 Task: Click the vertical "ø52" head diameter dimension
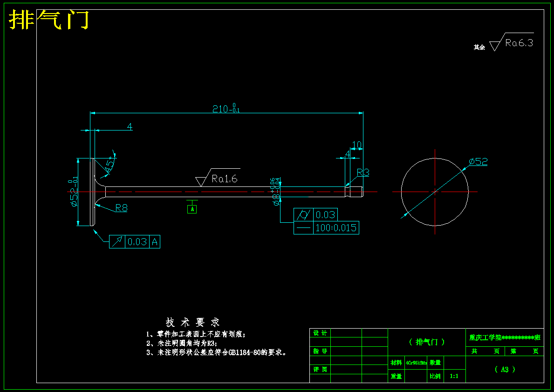pyautogui.click(x=74, y=193)
